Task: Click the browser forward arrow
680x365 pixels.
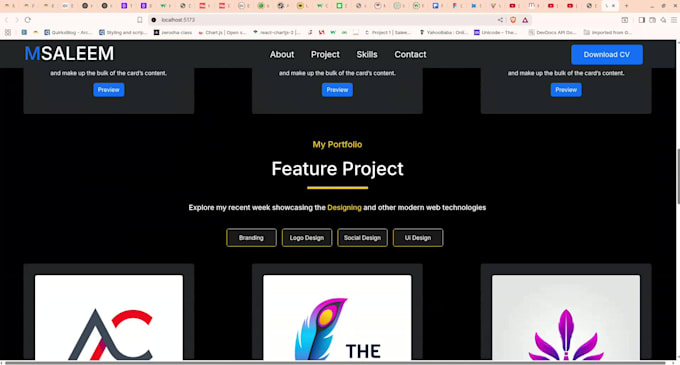Action: tap(17, 20)
